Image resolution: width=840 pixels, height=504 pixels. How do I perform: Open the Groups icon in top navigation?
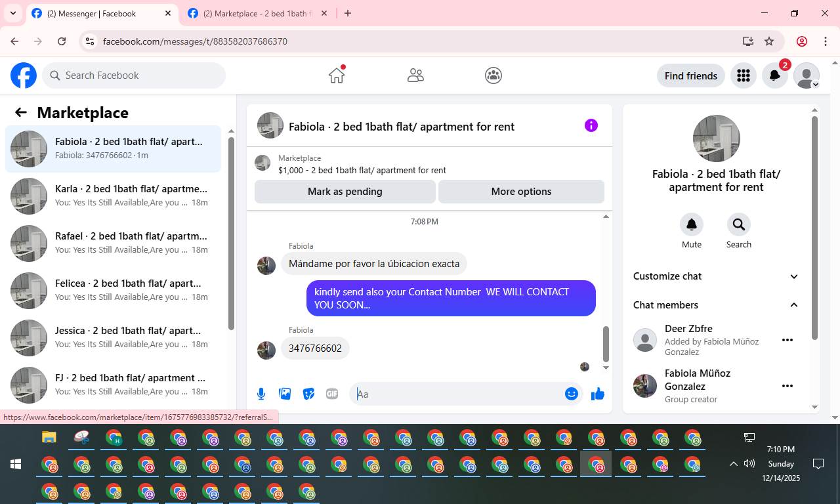click(493, 75)
